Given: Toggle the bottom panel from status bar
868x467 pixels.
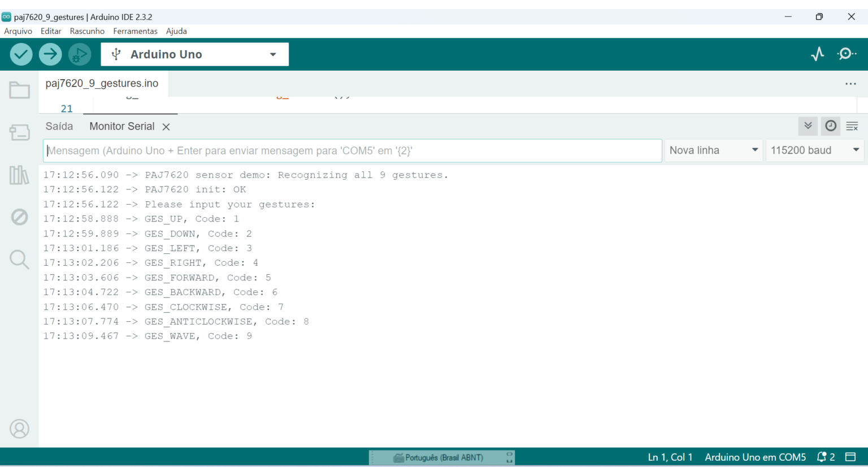Looking at the screenshot, I should (850, 457).
